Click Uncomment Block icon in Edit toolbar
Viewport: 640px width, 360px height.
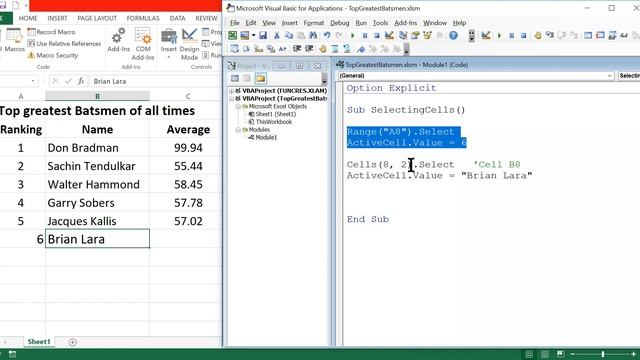point(347,49)
